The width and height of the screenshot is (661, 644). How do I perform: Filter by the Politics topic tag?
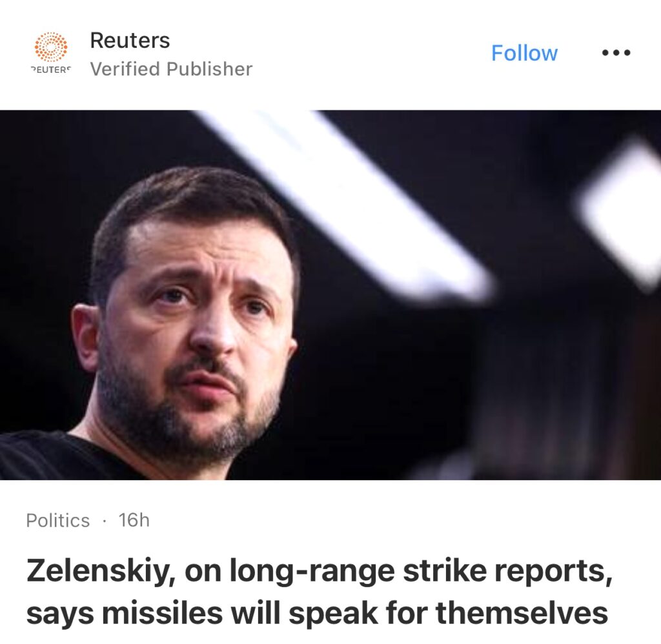point(58,520)
